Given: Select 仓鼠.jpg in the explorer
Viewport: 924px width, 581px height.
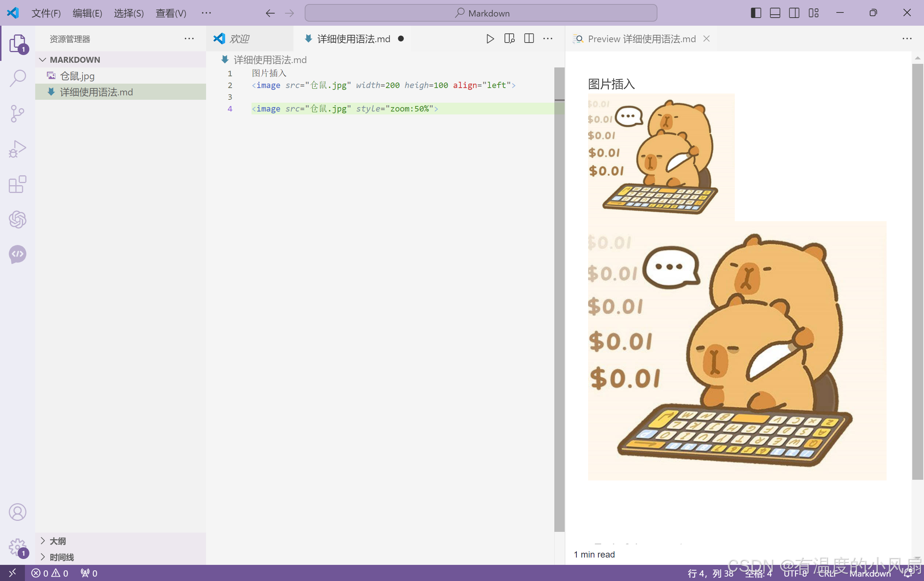Looking at the screenshot, I should (x=77, y=76).
